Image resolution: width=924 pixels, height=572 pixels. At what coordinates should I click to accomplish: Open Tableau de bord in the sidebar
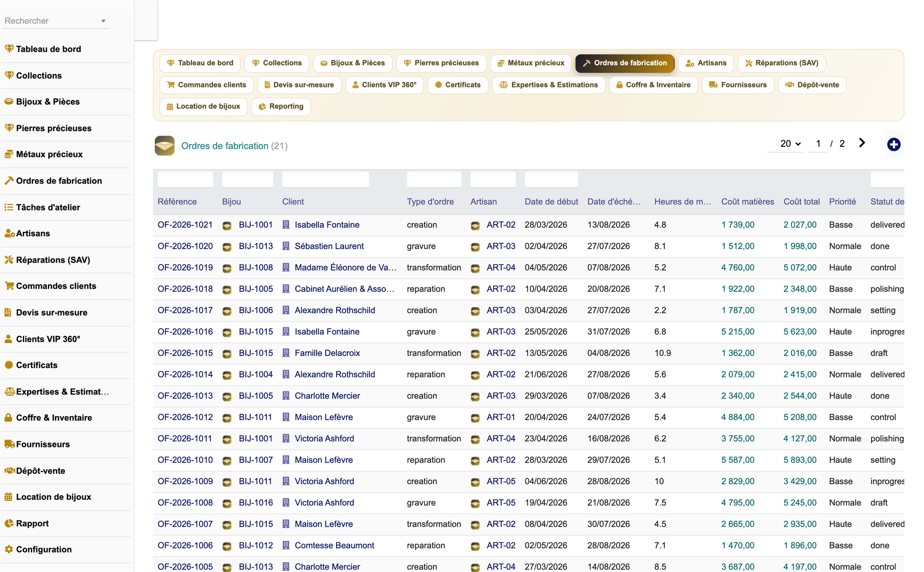[x=48, y=49]
